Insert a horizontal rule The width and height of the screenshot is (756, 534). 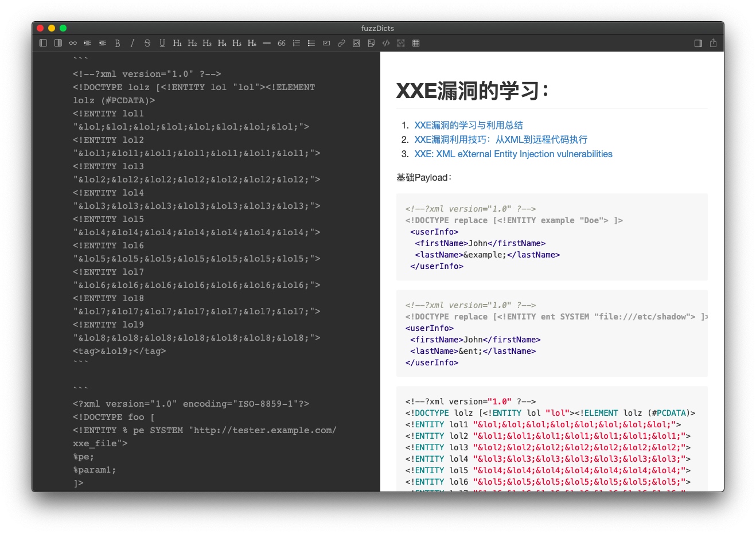click(267, 43)
